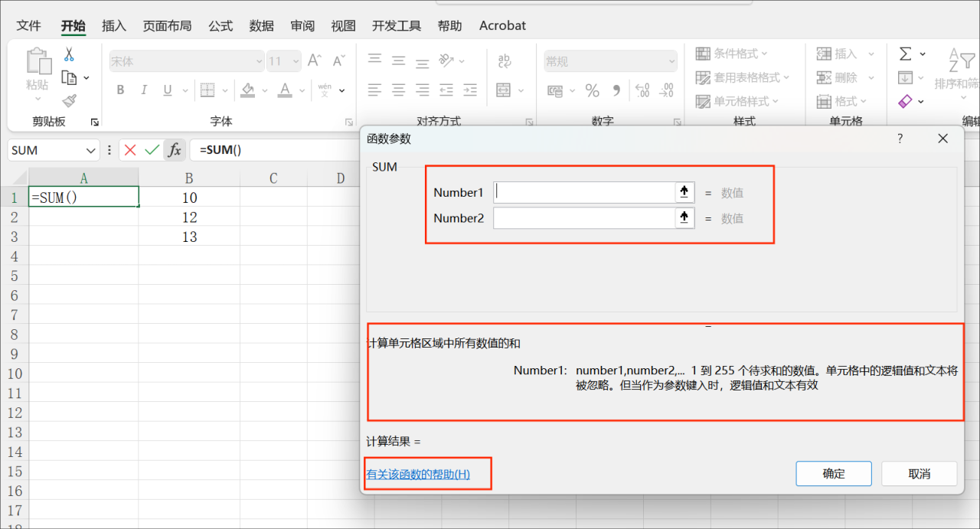Image resolution: width=980 pixels, height=529 pixels.
Task: Click the Center horizontally icon
Action: pyautogui.click(x=398, y=90)
